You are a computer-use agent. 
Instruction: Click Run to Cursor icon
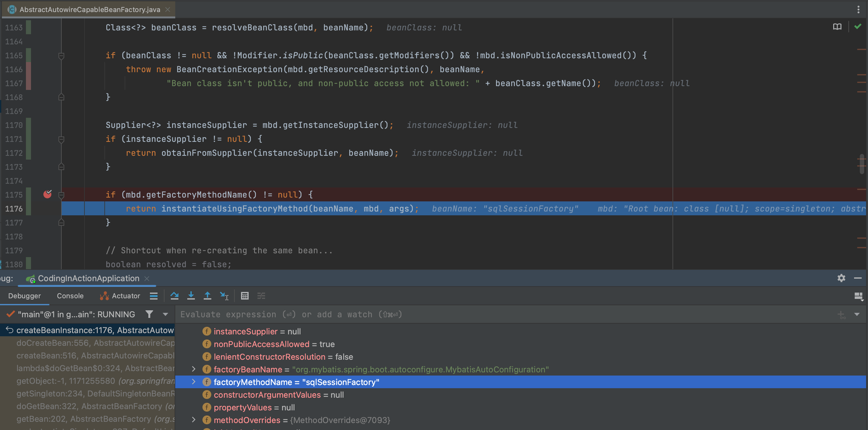pyautogui.click(x=224, y=296)
